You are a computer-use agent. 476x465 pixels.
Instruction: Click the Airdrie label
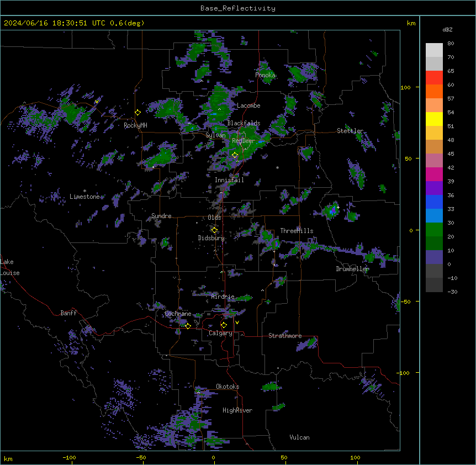(223, 297)
